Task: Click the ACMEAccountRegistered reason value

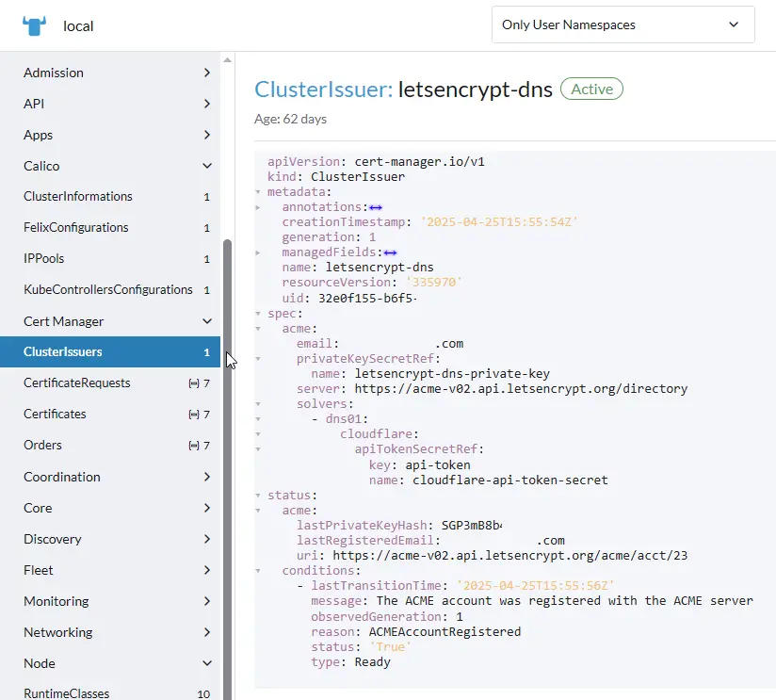Action: click(445, 632)
